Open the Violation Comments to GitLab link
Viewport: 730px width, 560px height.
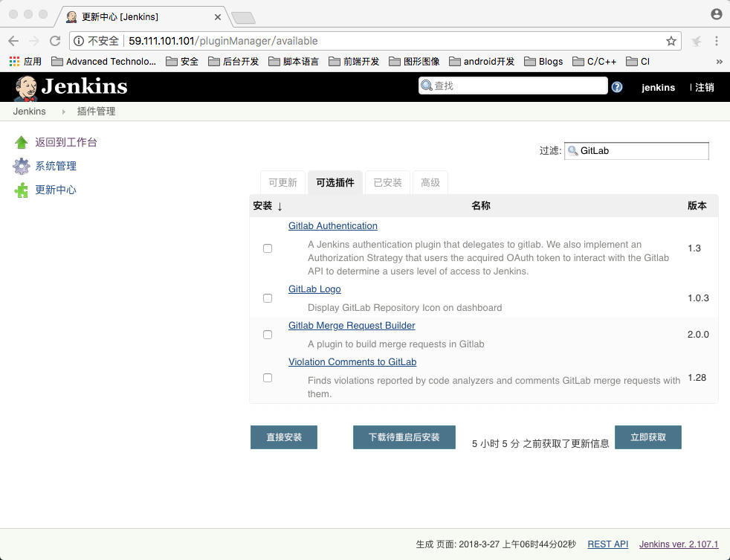pos(352,361)
